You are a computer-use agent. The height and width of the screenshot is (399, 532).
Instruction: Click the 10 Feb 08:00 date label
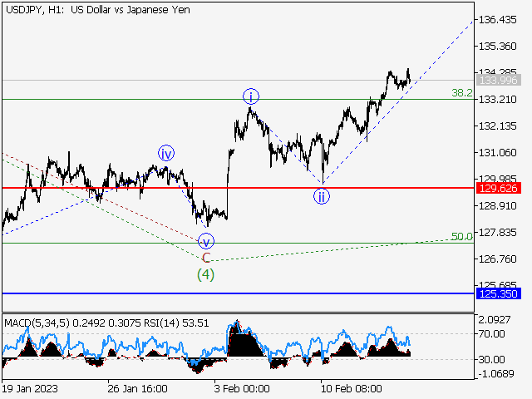click(351, 388)
